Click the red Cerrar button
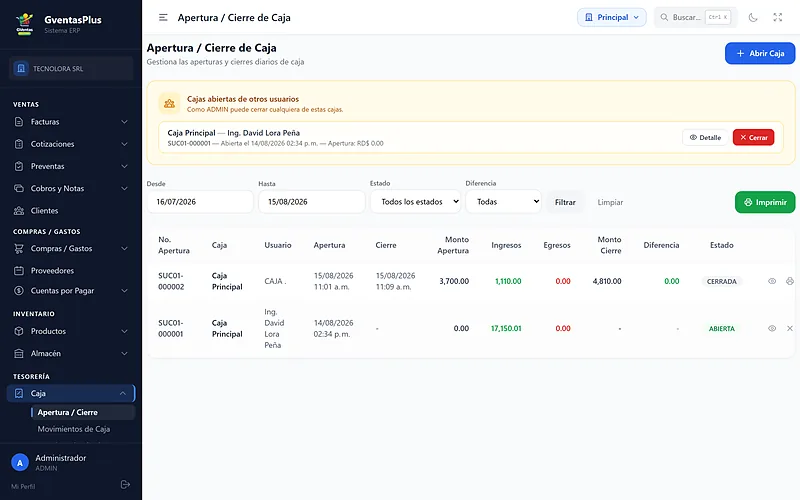 click(x=754, y=137)
